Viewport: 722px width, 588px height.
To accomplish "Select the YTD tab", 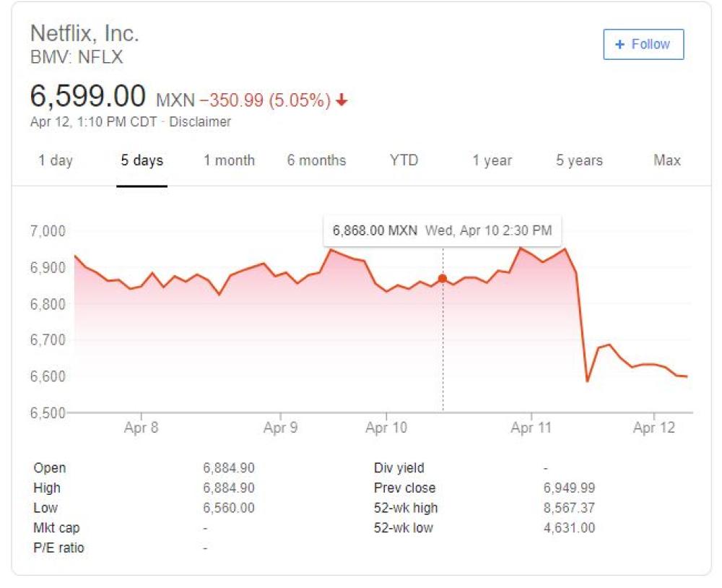I will tap(404, 161).
